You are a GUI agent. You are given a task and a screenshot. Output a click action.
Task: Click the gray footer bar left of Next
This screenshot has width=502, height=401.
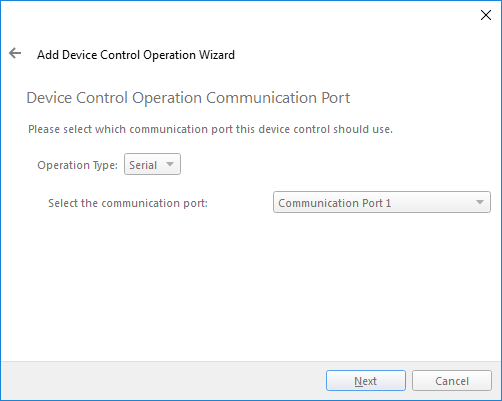click(x=163, y=380)
